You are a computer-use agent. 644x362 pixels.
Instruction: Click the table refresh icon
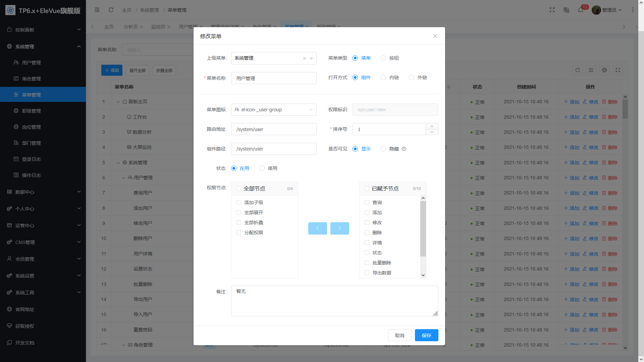pyautogui.click(x=578, y=70)
